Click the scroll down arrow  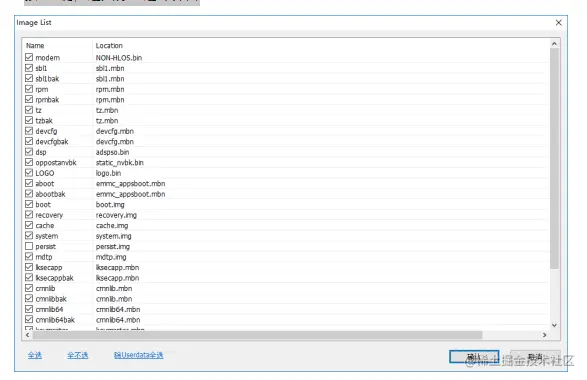[554, 325]
